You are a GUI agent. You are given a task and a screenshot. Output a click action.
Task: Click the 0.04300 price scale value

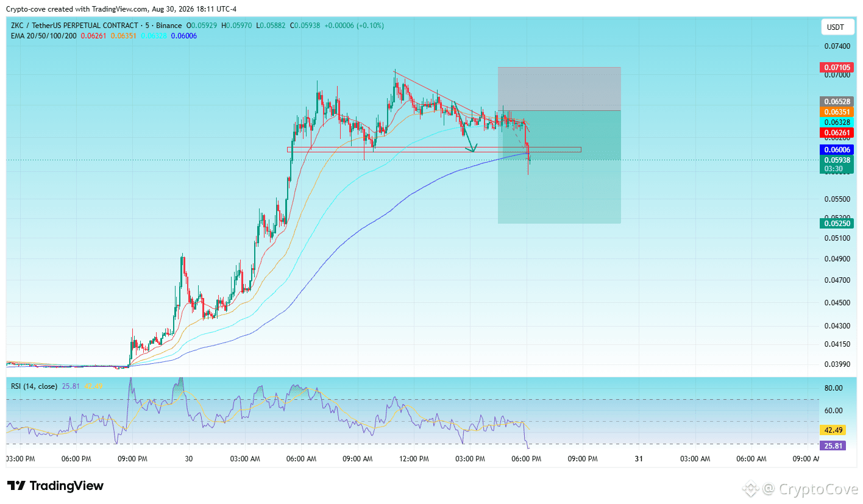(837, 326)
